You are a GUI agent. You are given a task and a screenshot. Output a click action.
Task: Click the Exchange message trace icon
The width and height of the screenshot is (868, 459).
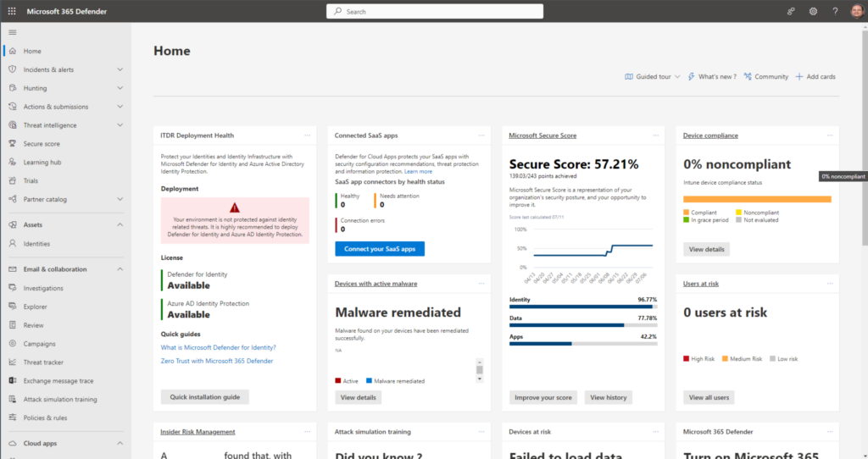[x=12, y=380]
